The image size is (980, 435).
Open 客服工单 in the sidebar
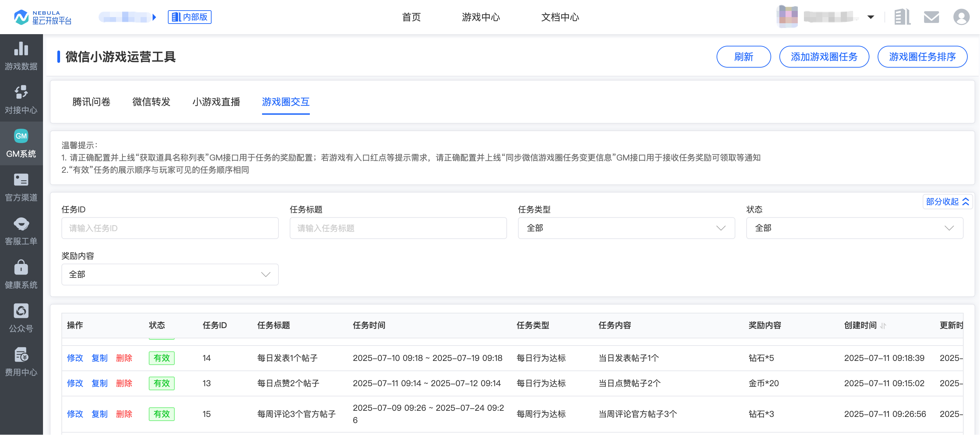[21, 231]
